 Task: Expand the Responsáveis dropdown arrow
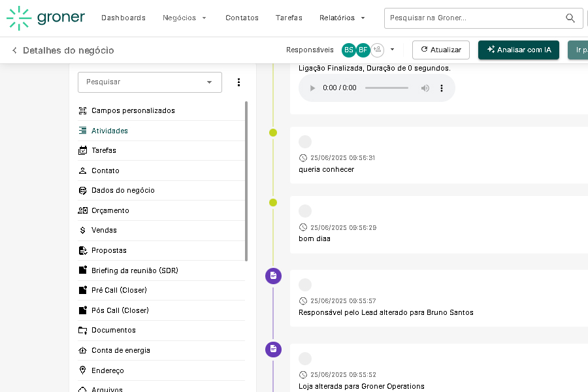pos(392,50)
